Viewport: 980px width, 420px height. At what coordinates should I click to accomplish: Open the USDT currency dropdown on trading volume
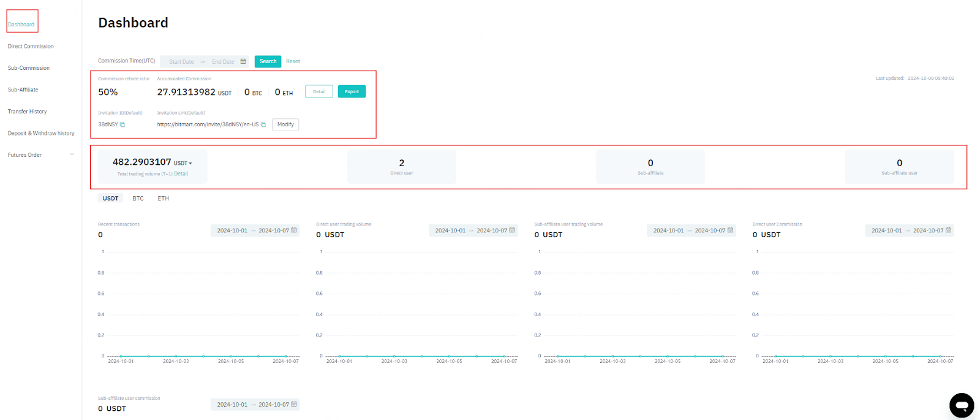tap(183, 163)
